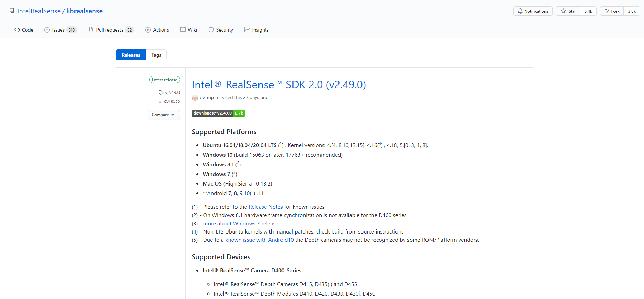This screenshot has width=644, height=299.
Task: Fork the repository
Action: [x=612, y=11]
